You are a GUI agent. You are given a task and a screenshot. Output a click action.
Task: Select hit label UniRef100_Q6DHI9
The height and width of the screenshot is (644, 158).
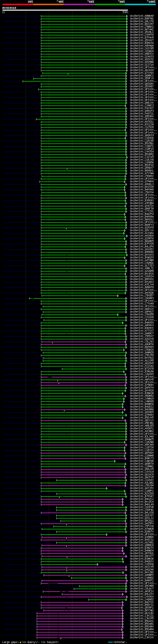point(142,135)
